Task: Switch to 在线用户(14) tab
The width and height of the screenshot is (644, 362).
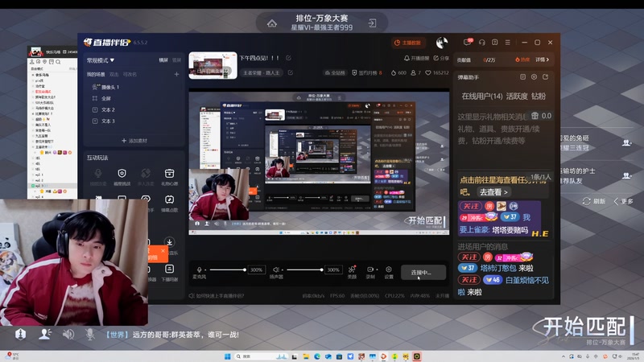Action: tap(481, 96)
